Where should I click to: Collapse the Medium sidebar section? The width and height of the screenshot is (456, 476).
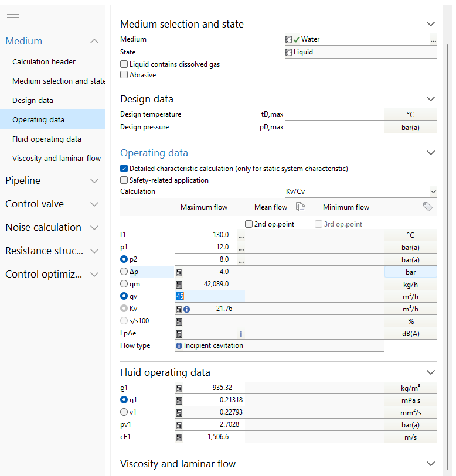click(94, 41)
